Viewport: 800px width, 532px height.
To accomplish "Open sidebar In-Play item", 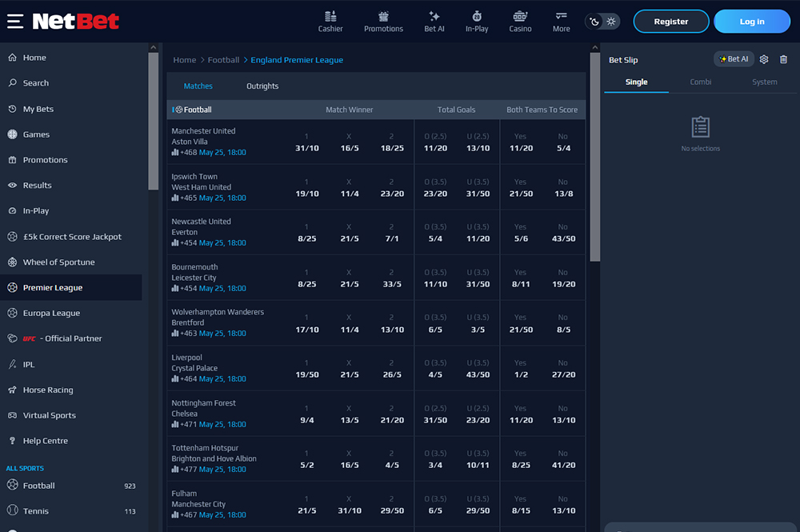I will (71, 210).
